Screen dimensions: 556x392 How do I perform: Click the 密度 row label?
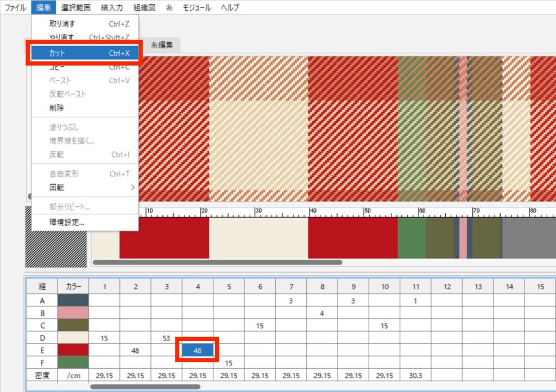pos(42,375)
